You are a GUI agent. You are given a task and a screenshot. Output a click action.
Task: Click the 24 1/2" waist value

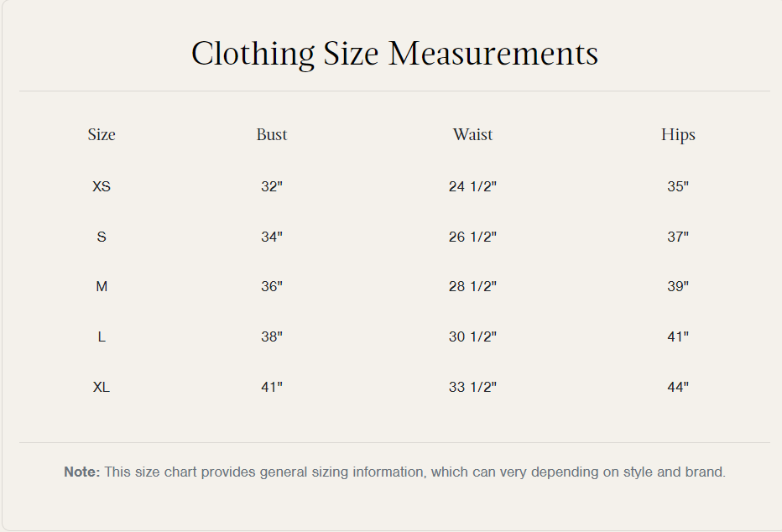point(472,186)
